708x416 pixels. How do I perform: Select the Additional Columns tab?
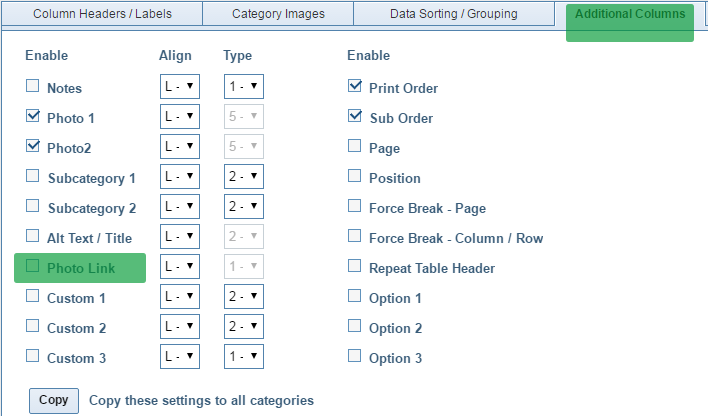630,15
